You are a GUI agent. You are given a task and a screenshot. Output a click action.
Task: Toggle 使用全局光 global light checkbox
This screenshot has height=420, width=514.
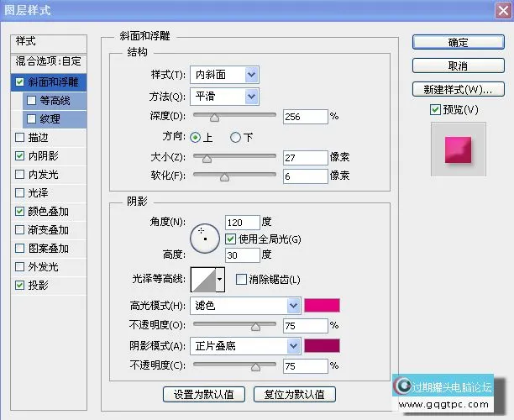[x=231, y=239]
